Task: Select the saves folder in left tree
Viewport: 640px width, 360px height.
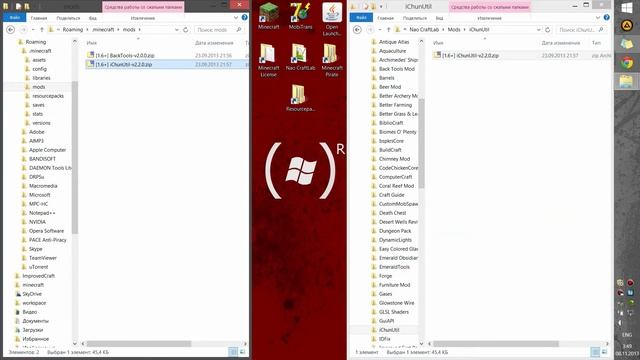Action: point(38,105)
